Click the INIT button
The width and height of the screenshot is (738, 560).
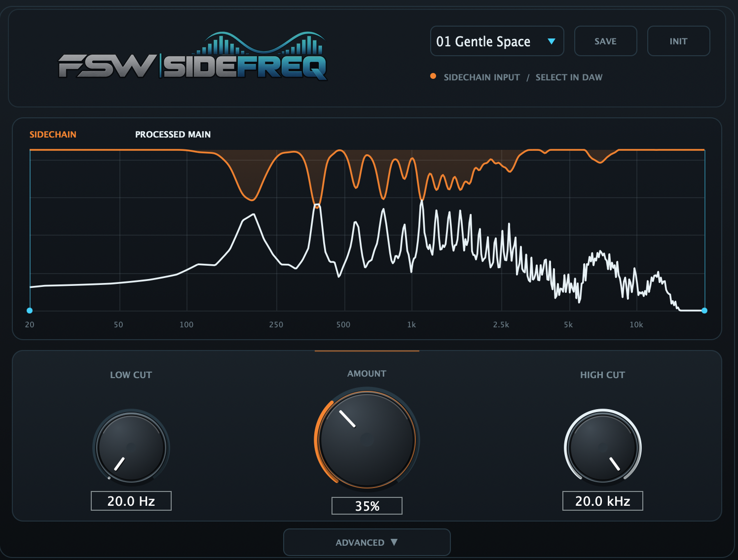(678, 41)
